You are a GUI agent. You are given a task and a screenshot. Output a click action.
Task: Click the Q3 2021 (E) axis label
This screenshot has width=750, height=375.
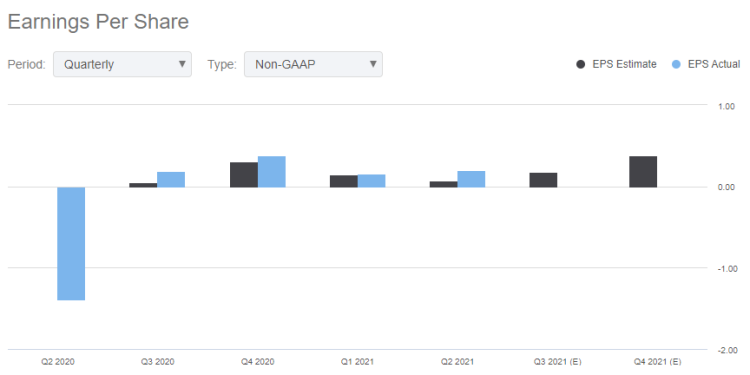(x=557, y=362)
